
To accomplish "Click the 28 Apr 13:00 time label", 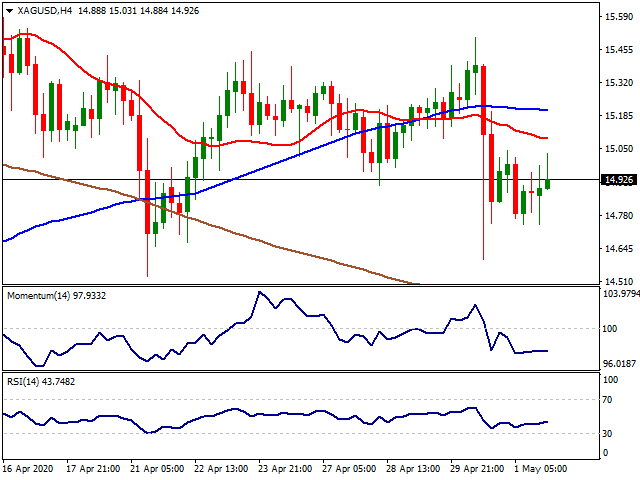I will pos(413,469).
